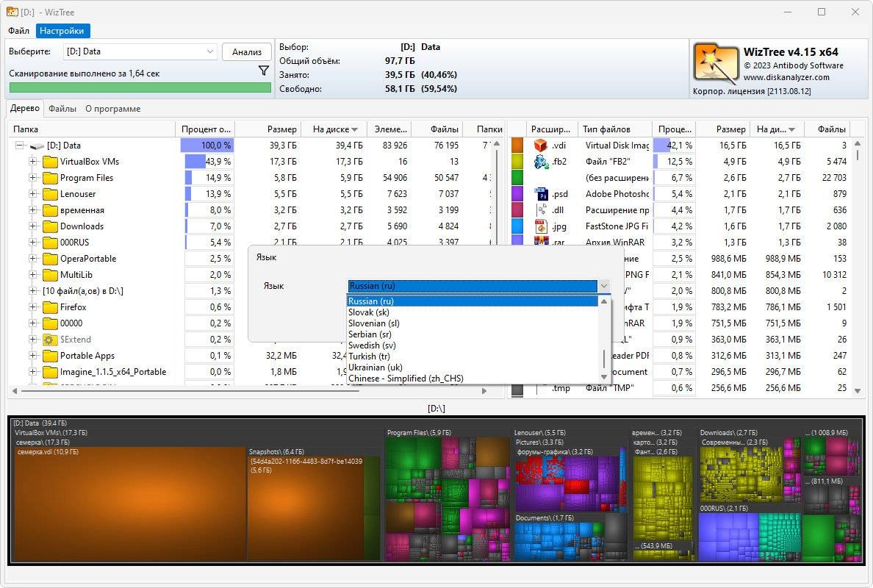This screenshot has height=588, width=873.
Task: Sort by the Тип файлов column header
Action: [614, 129]
